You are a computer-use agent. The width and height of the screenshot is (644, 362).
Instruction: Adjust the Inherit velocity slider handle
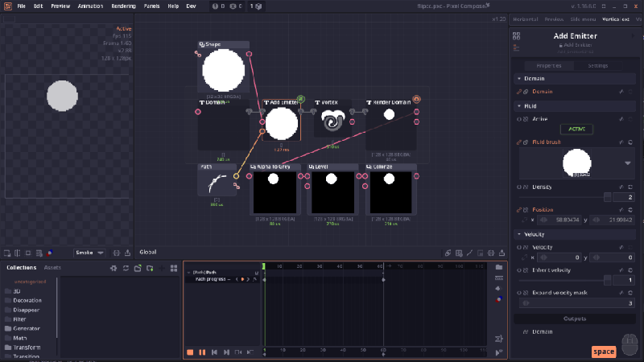coord(608,280)
